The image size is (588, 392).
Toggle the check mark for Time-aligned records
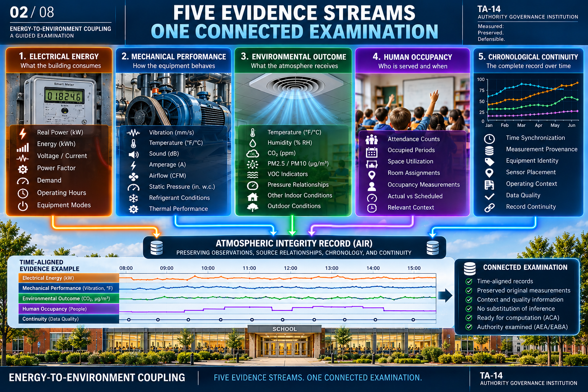(469, 281)
